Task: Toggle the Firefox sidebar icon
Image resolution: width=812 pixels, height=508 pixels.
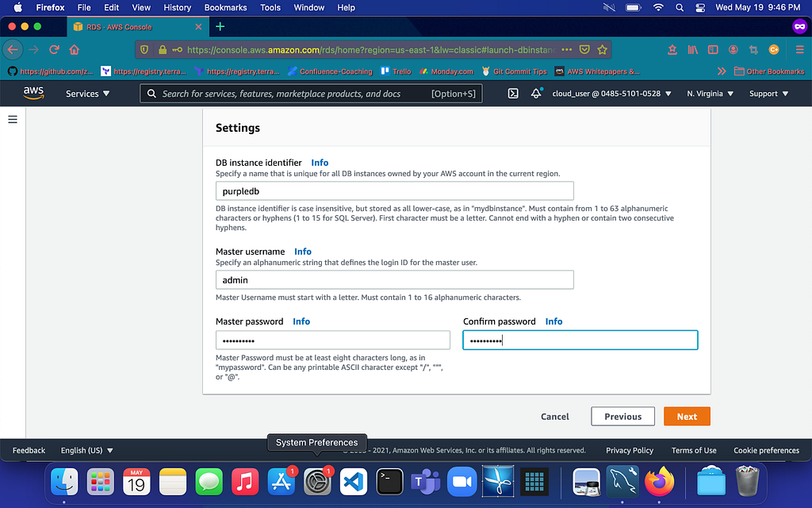Action: 713,50
